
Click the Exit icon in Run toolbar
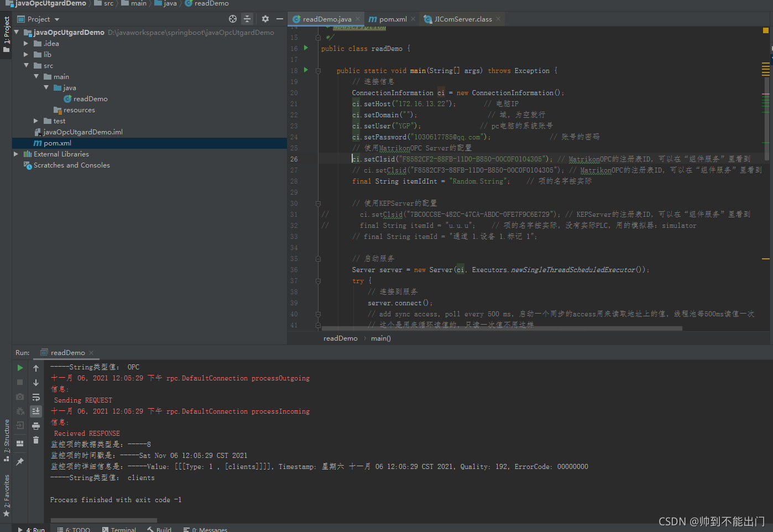click(x=20, y=425)
